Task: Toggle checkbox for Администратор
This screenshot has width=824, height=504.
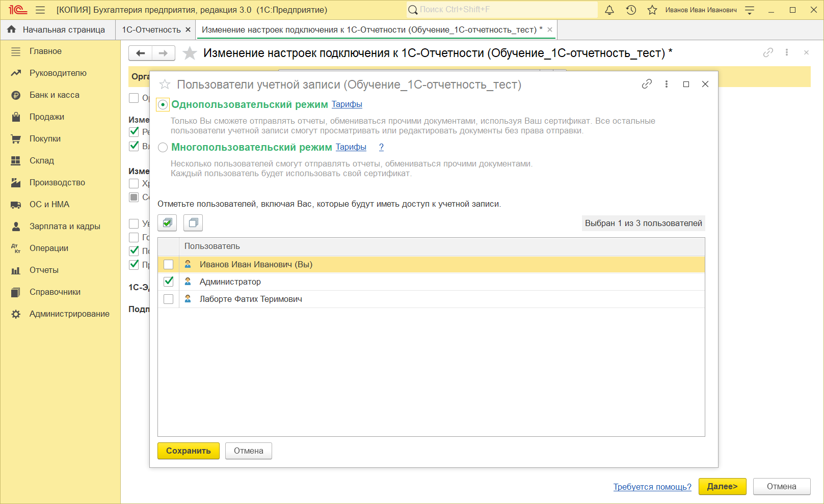Action: point(168,282)
